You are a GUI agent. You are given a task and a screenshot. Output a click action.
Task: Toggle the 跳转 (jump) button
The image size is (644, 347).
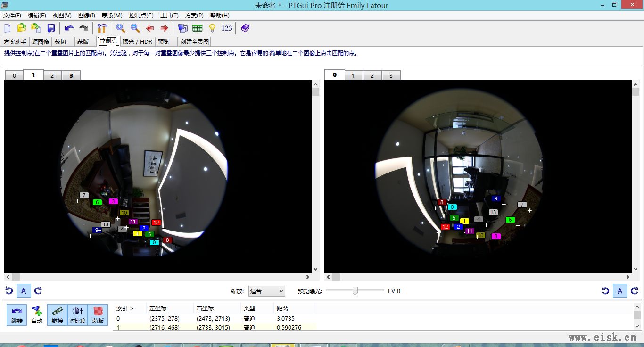(17, 315)
